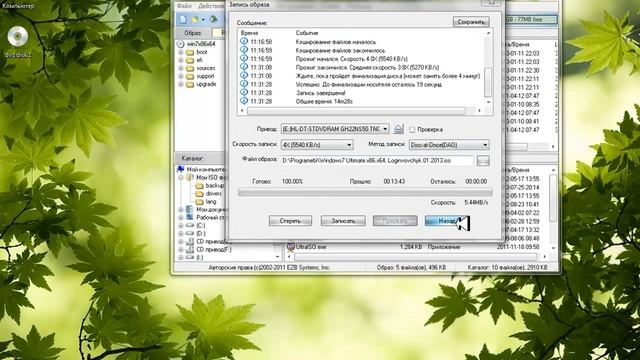Expand the (D:) drive node

pyautogui.click(x=181, y=233)
